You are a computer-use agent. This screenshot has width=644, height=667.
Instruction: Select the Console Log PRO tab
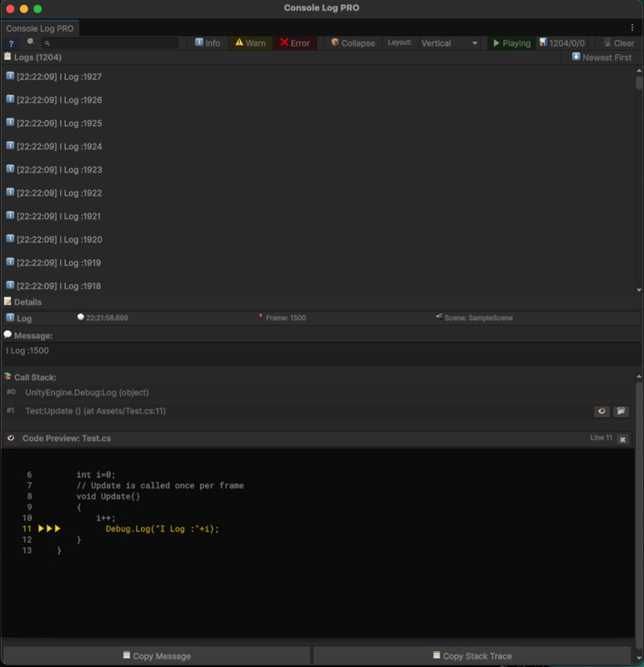click(39, 28)
